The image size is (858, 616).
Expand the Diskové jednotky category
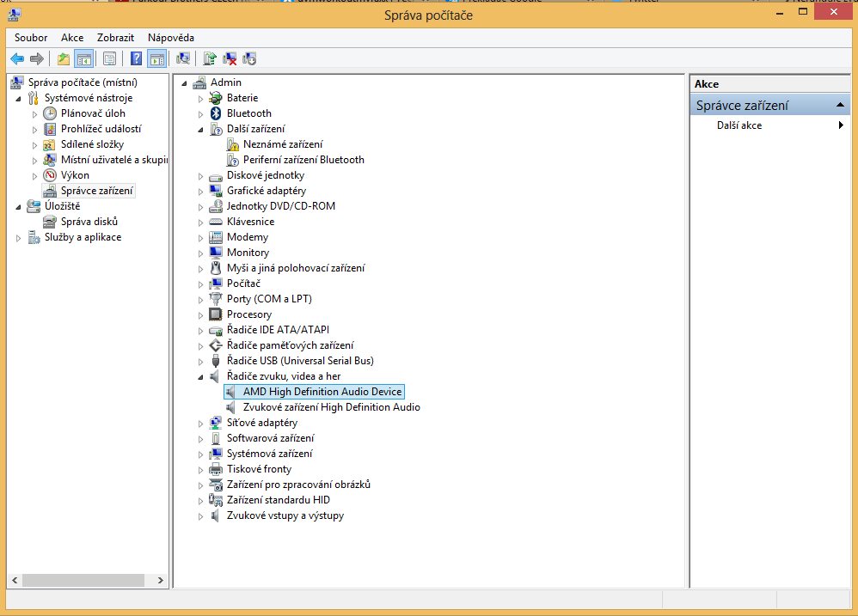click(x=201, y=176)
